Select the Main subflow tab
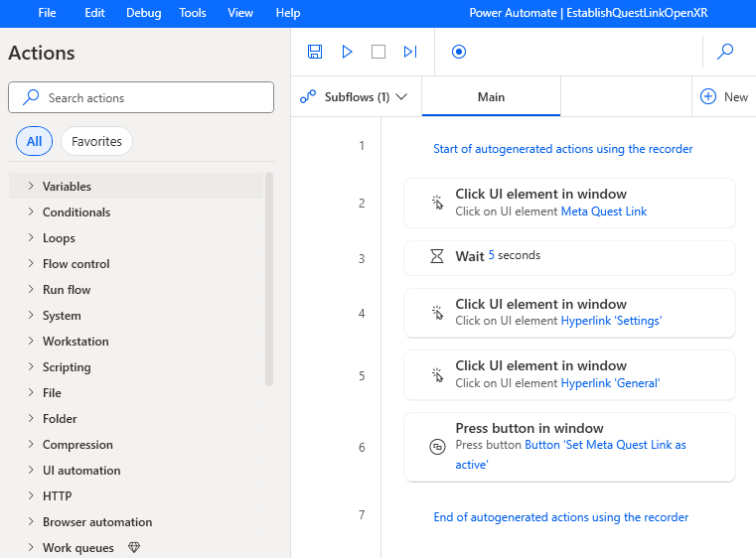Viewport: 756px width, 558px height. tap(491, 96)
